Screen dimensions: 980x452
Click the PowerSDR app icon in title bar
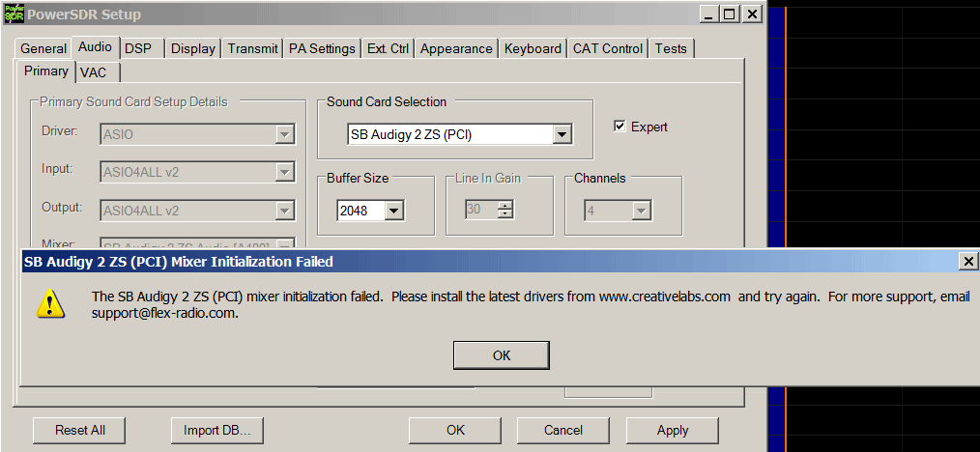click(14, 14)
